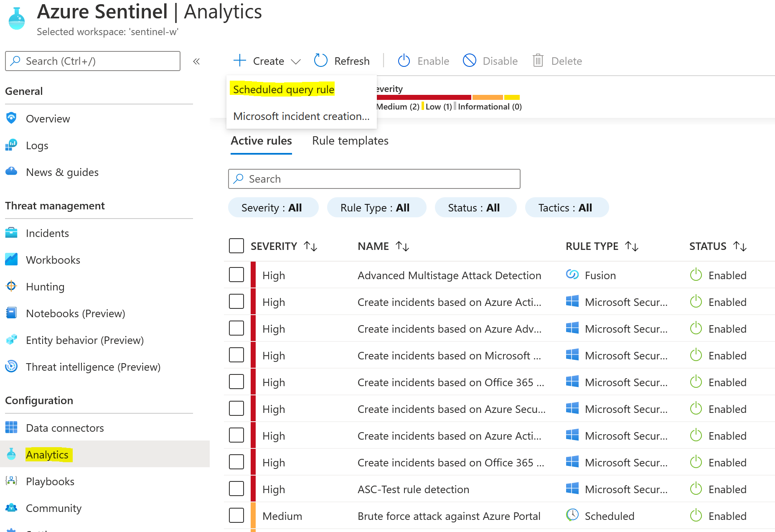Collapse the sidebar with double chevron
Screen dimensions: 775x532
pos(196,61)
